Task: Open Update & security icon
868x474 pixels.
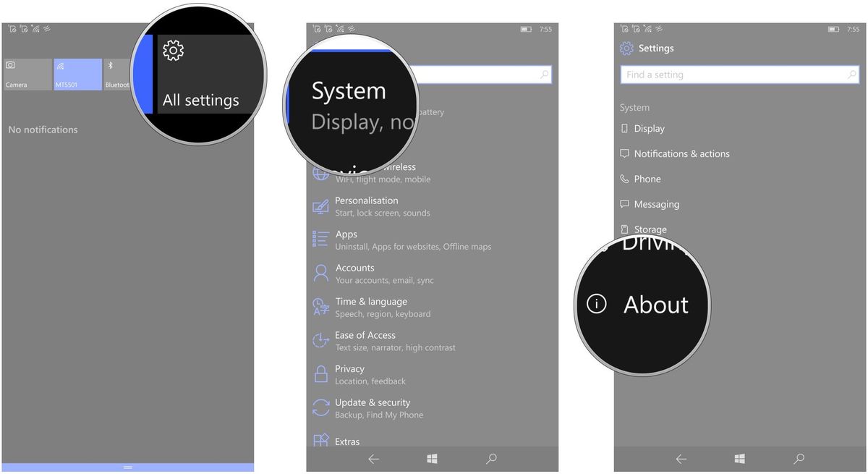Action: coord(320,407)
